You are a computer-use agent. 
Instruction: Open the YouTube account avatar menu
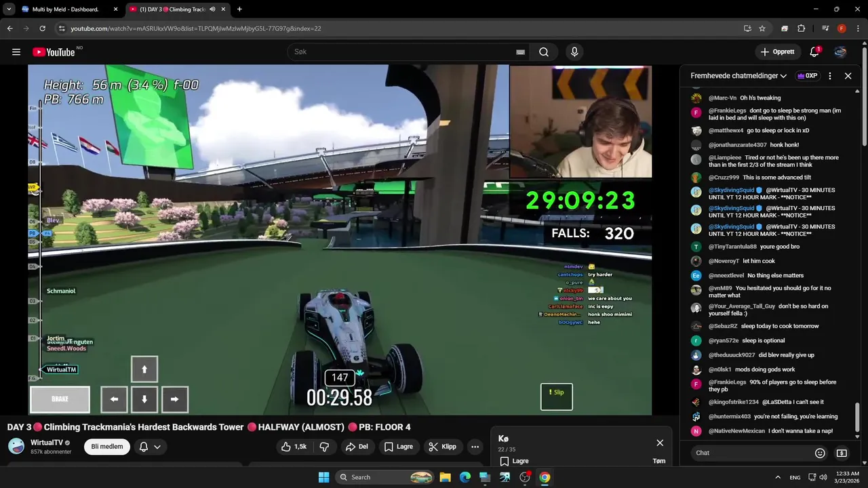coord(840,52)
